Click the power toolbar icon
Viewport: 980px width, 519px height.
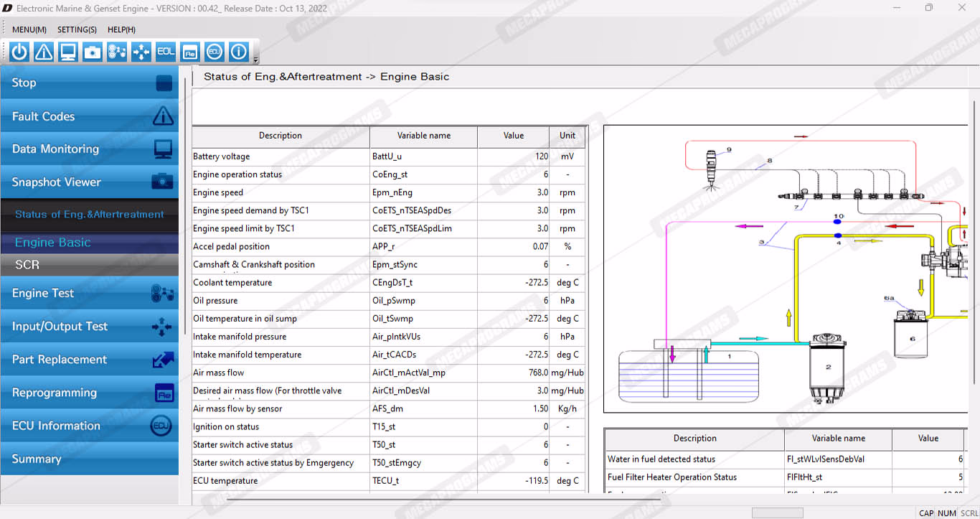click(x=19, y=52)
